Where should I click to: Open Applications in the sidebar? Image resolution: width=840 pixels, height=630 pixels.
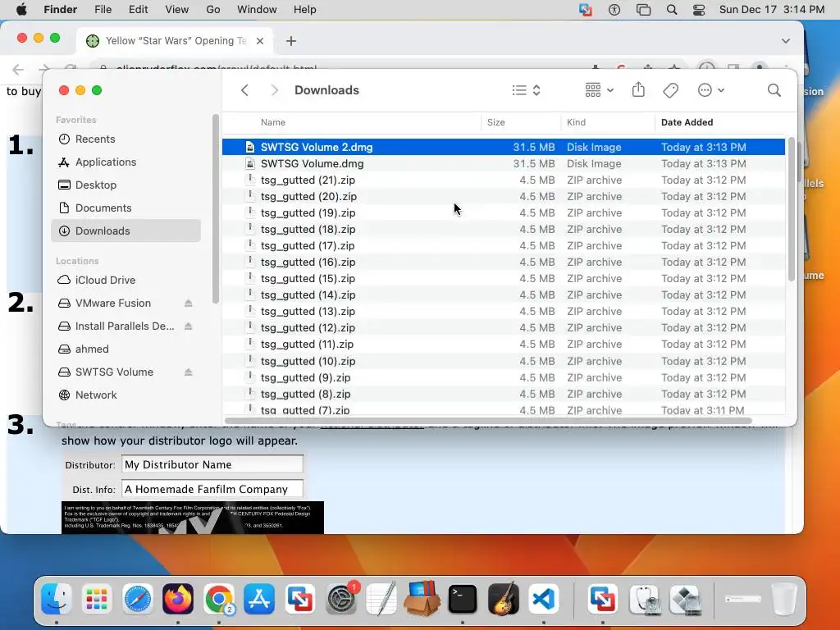(126, 162)
